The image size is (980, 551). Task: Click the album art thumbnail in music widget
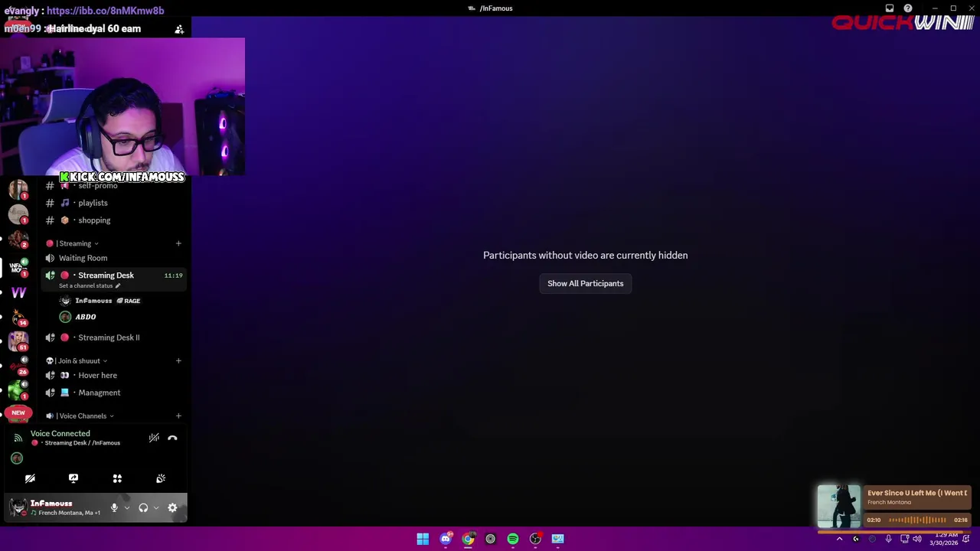click(838, 507)
